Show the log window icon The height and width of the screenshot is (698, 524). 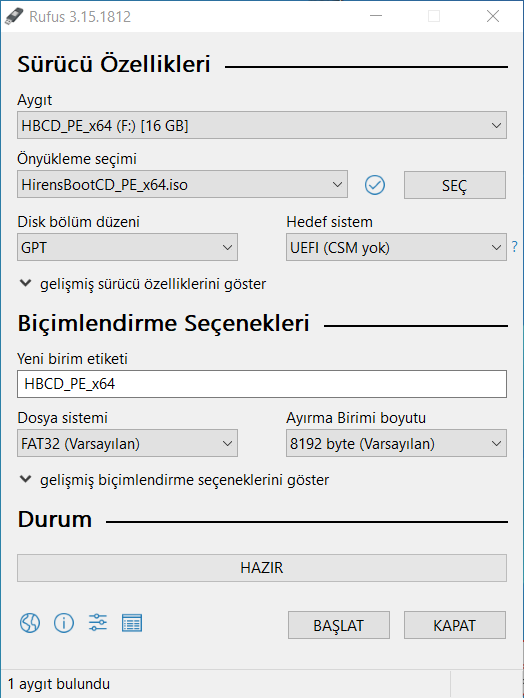pos(132,623)
